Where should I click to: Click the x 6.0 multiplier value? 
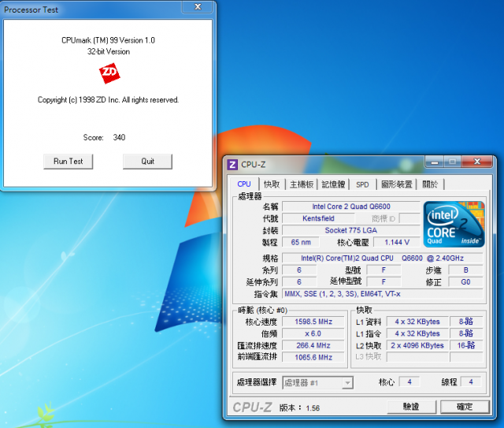(313, 333)
